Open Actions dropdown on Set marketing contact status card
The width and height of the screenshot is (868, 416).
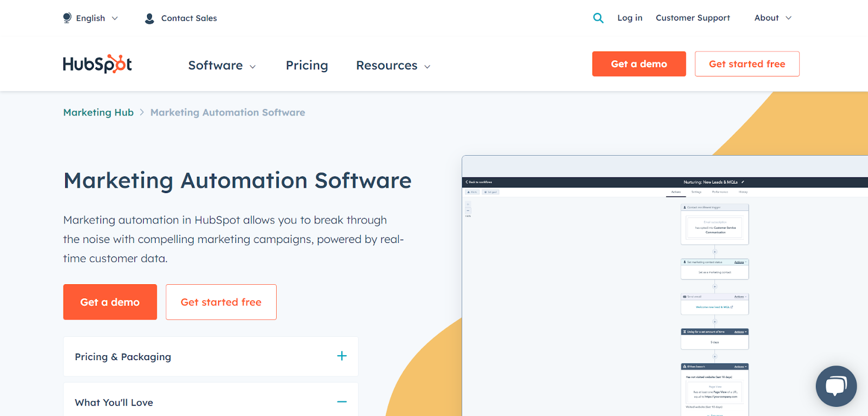pyautogui.click(x=741, y=262)
